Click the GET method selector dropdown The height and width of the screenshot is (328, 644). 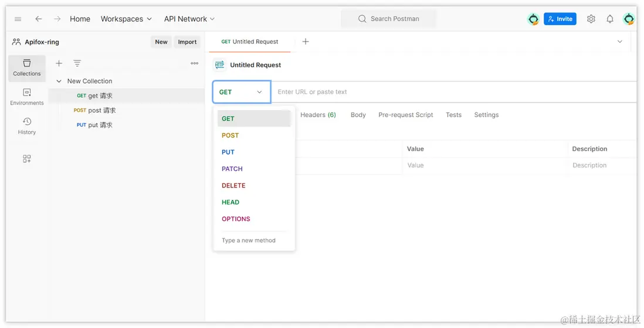point(241,92)
